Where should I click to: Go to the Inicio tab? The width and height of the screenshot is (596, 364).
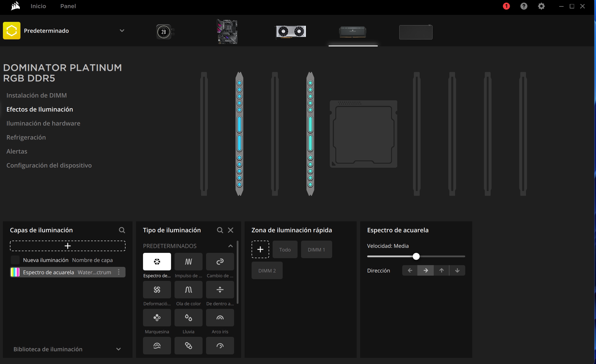coord(38,6)
